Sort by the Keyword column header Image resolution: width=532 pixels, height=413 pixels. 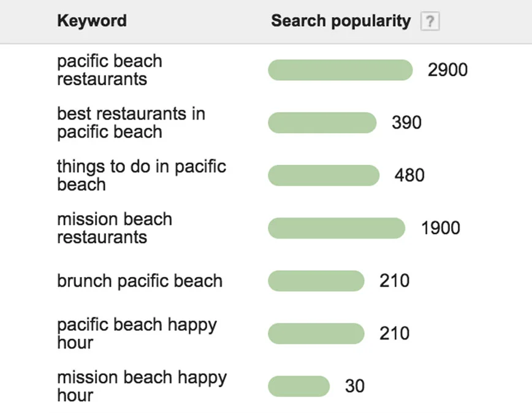pos(92,21)
